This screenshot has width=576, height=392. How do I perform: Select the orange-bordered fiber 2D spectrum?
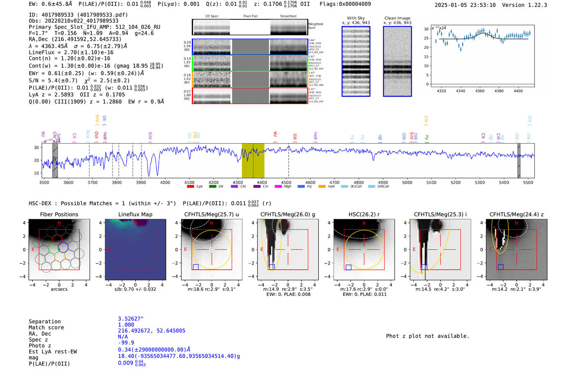click(x=250, y=79)
